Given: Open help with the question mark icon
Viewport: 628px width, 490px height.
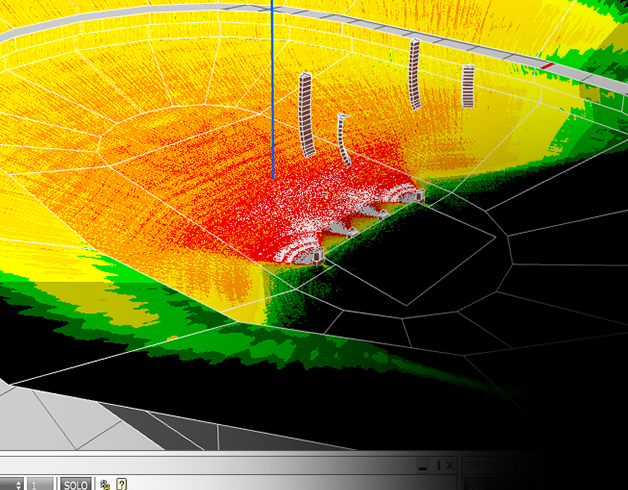Looking at the screenshot, I should (121, 484).
